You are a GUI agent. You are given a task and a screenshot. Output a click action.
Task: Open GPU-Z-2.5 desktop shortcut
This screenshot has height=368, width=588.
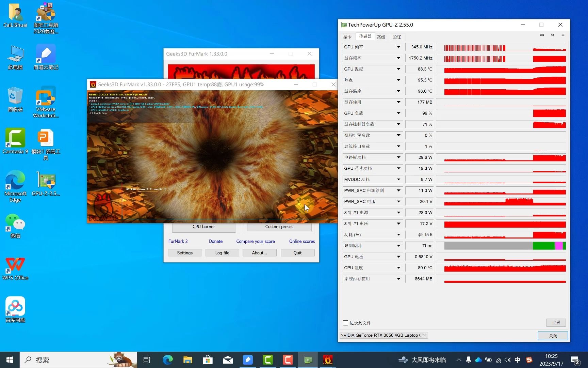[46, 184]
